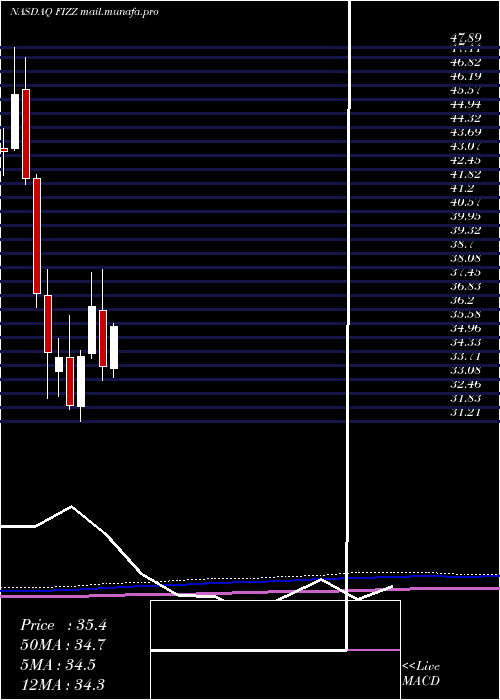Viewport: 500px width, 700px height.
Task: Click the '<<Live MACD' label
Action: click(x=421, y=674)
